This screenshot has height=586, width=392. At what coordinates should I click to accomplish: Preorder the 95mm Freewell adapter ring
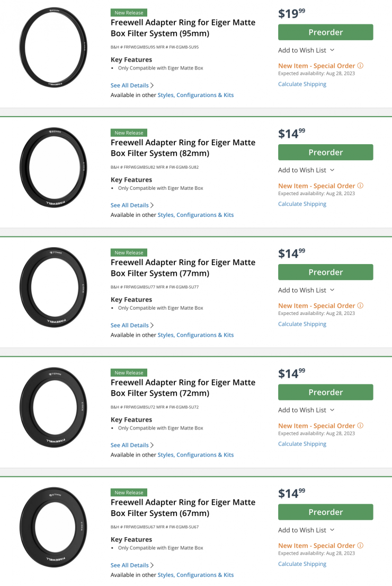[x=325, y=32]
